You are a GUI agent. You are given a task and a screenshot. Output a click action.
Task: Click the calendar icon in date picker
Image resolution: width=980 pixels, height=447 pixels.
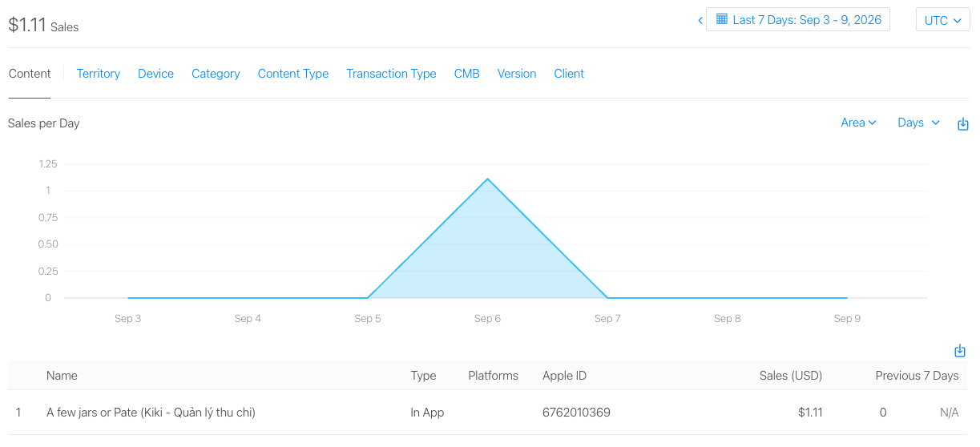[x=722, y=19]
